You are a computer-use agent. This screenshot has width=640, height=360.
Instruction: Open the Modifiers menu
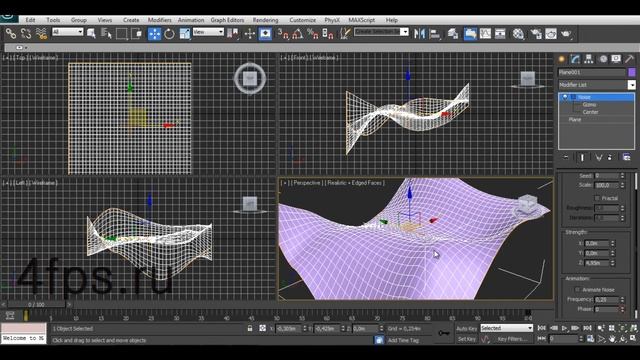160,20
